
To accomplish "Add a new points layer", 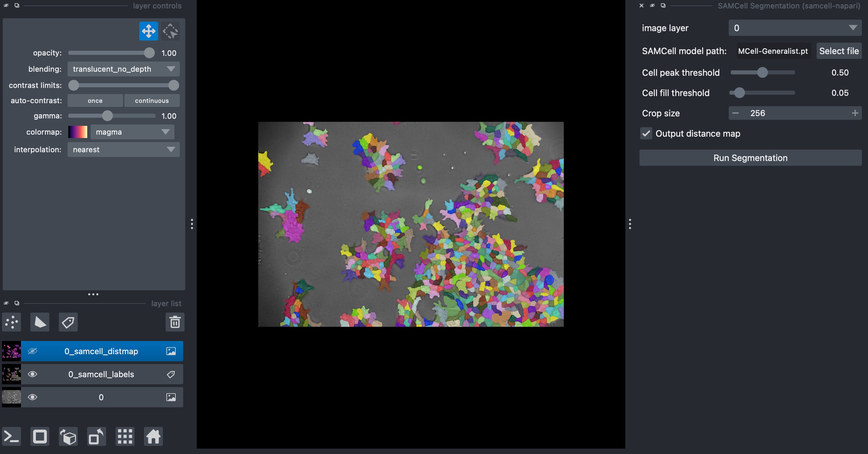I will coord(12,322).
